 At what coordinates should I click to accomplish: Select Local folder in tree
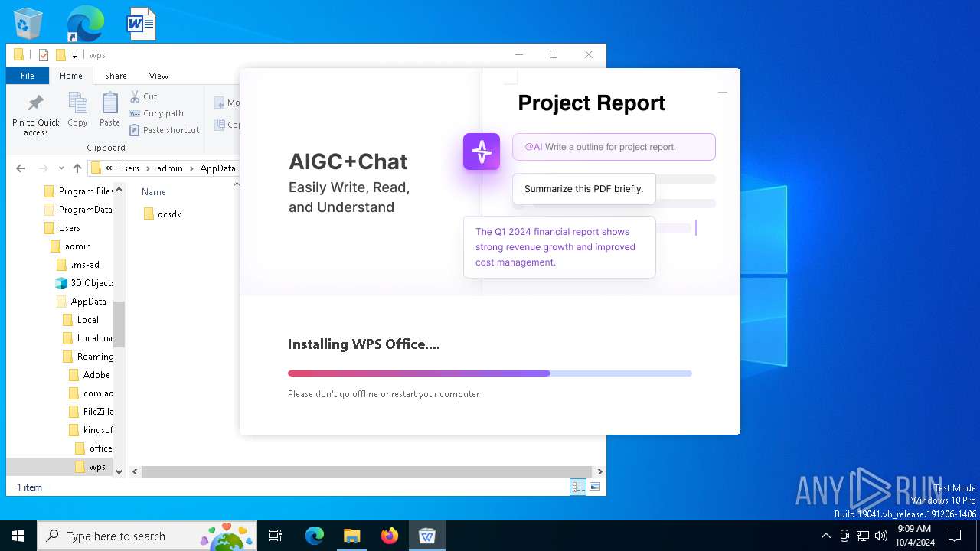(x=80, y=320)
